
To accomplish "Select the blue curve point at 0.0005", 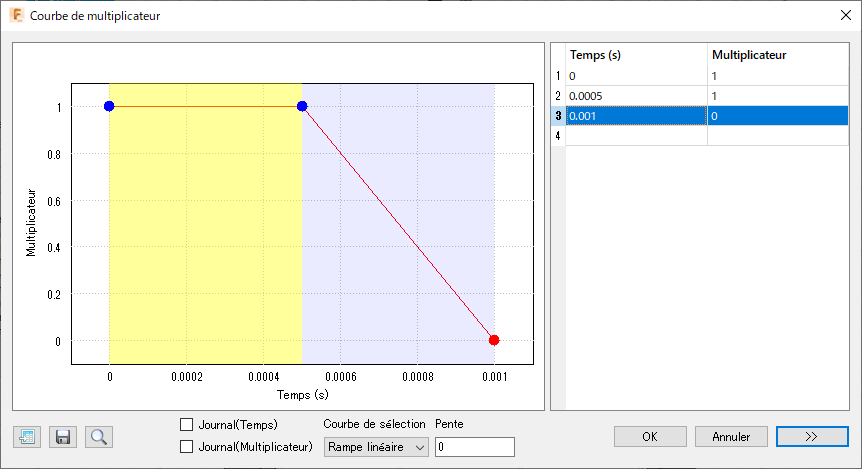I will tap(302, 106).
